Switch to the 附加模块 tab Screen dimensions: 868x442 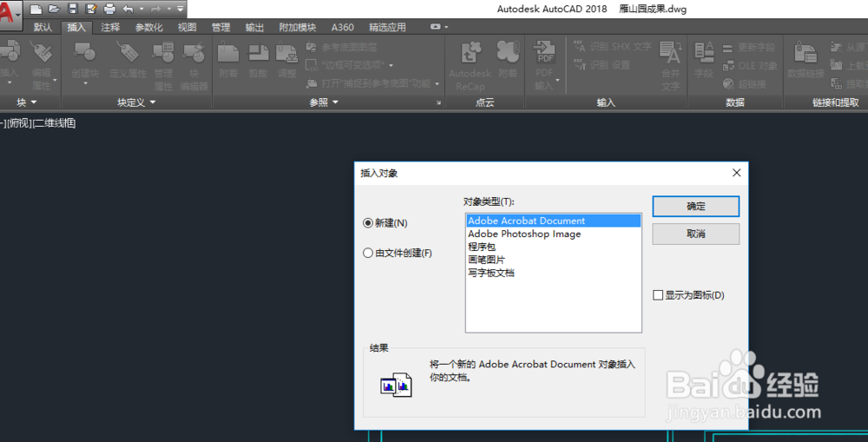(x=297, y=27)
